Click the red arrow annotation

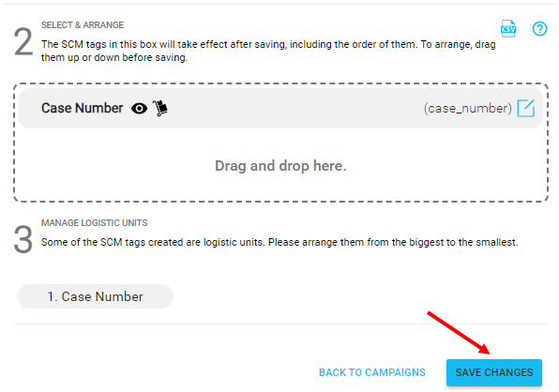click(459, 333)
